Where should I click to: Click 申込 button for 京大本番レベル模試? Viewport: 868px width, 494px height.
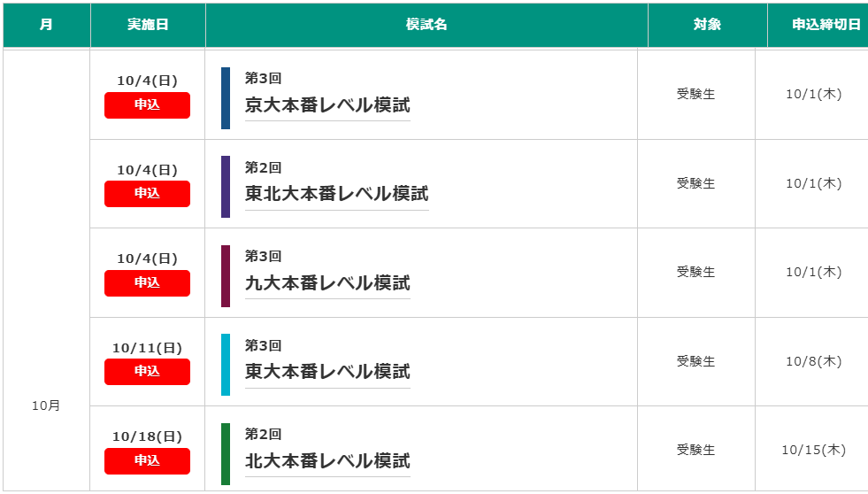point(147,105)
